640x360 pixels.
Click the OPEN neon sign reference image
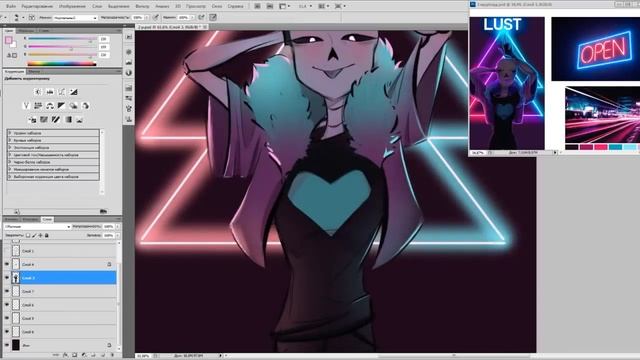(596, 49)
